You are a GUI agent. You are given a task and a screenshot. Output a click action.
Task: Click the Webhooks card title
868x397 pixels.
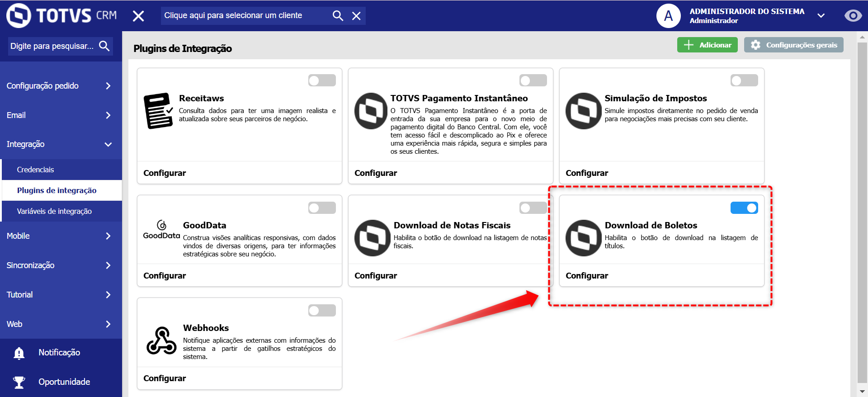point(206,328)
